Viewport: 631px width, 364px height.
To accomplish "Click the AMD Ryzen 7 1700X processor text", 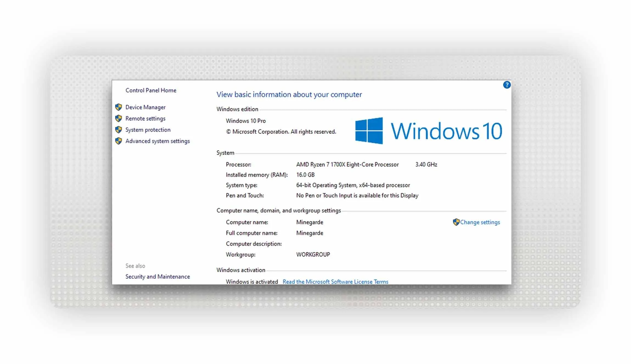I will (x=347, y=165).
